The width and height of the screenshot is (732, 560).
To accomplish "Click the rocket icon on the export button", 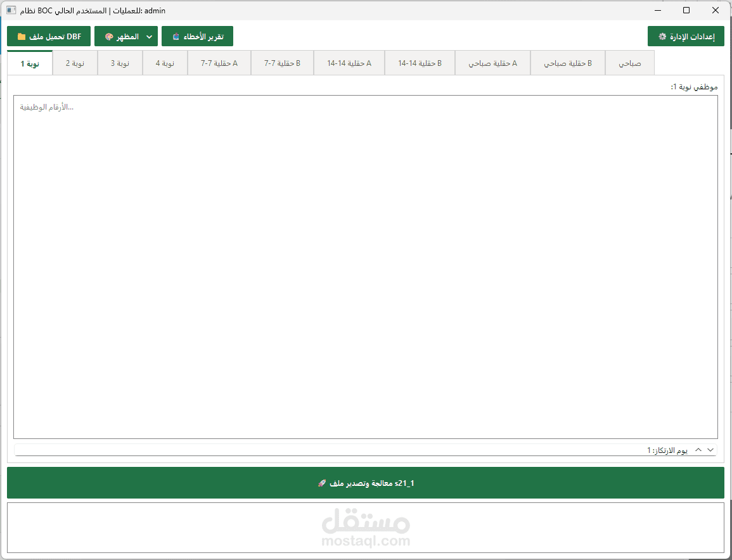I will [322, 483].
